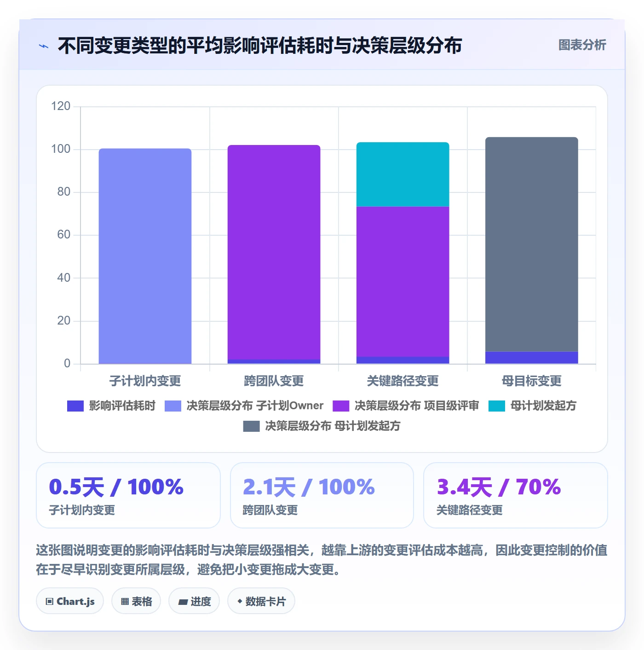This screenshot has height=650, width=644.
Task: Click the chart title 不同变更类型的平均影响评估耗时与决策层级分布
Action: tap(260, 46)
